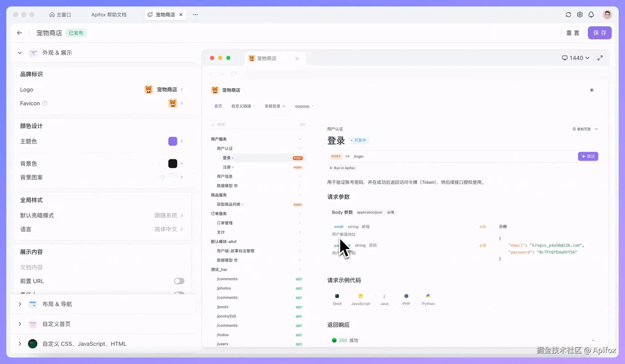Open settings gear icon at top right
Image resolution: width=625 pixels, height=364 pixels.
(x=580, y=15)
